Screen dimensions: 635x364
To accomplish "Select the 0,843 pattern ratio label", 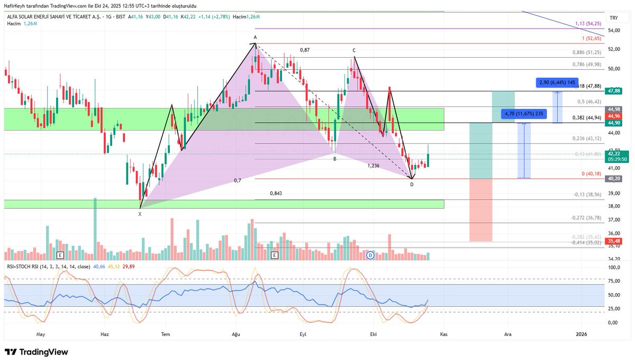I will (x=276, y=193).
